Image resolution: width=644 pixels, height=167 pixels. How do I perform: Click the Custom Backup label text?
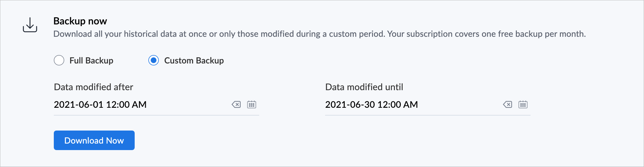coord(194,61)
